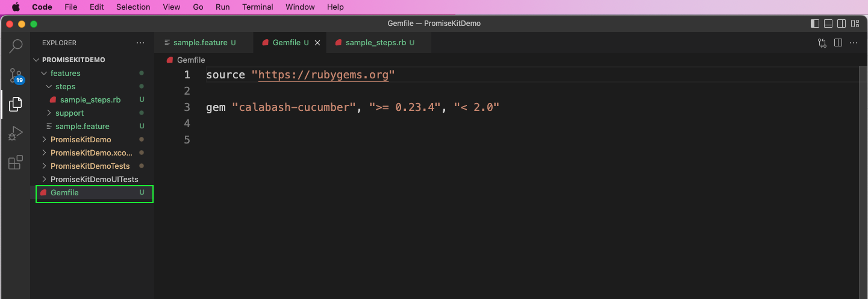Open the Window menu
Image resolution: width=868 pixels, height=299 pixels.
point(300,7)
